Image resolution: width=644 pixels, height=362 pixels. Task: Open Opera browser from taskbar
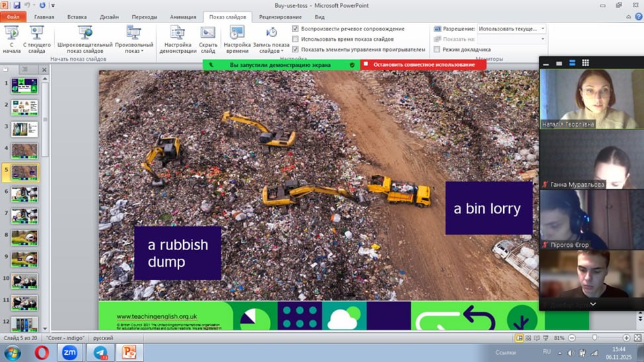tap(42, 353)
